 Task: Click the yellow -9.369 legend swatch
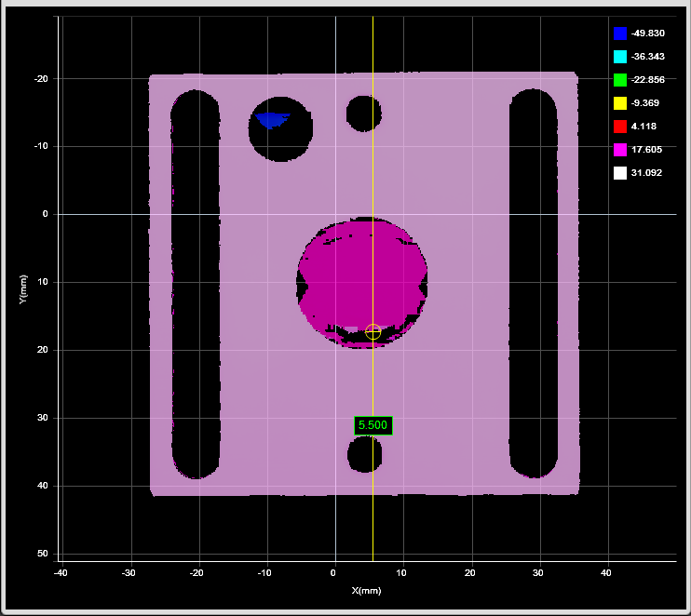point(619,103)
